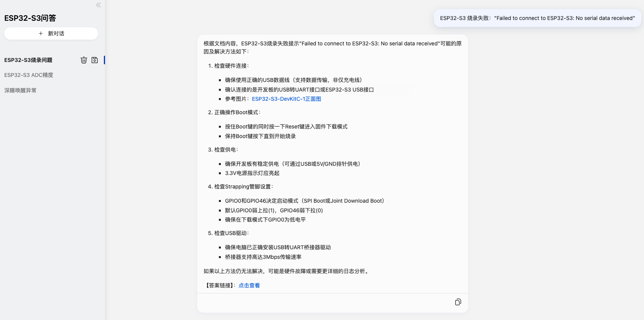Click the bullet GPIO0和GPIO46决定启动模式
Viewport: 644px width, 320px height.
(305, 201)
